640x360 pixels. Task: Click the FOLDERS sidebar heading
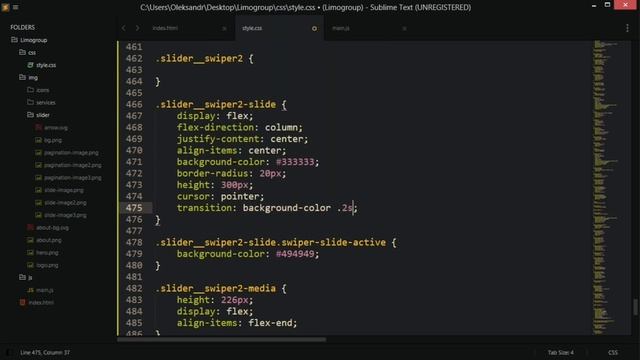tap(22, 27)
